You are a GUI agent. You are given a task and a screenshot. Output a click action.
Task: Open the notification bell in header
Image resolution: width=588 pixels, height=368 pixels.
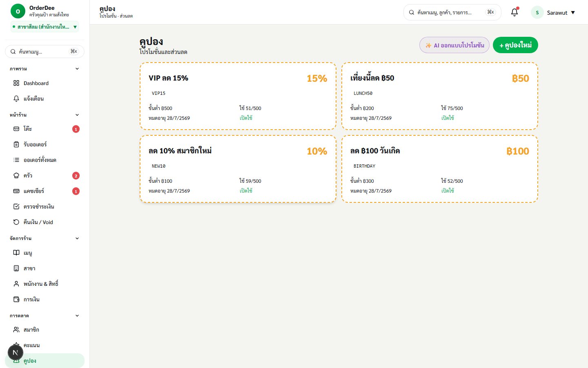pyautogui.click(x=514, y=12)
